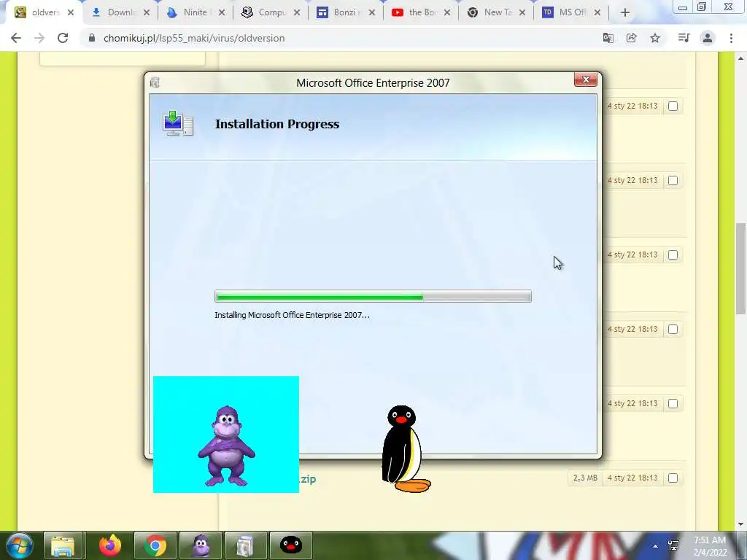Go forward with the browser forward arrow
Image resolution: width=747 pixels, height=560 pixels.
click(x=39, y=38)
